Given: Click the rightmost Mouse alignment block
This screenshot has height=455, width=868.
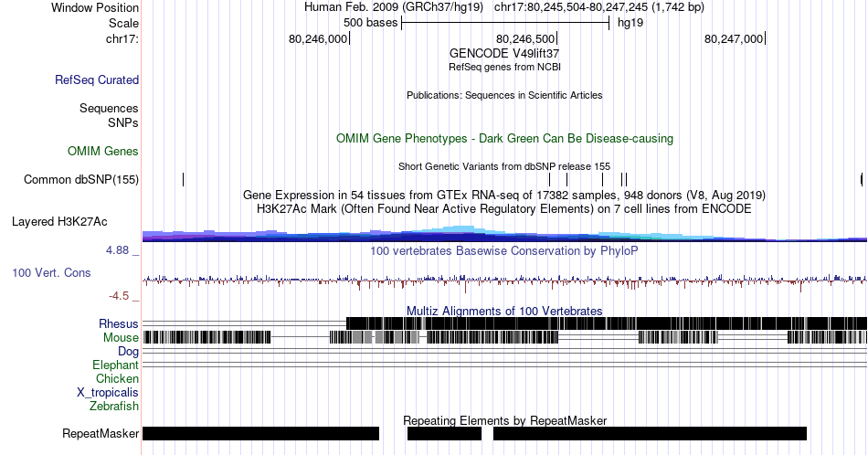Looking at the screenshot, I should coord(827,337).
